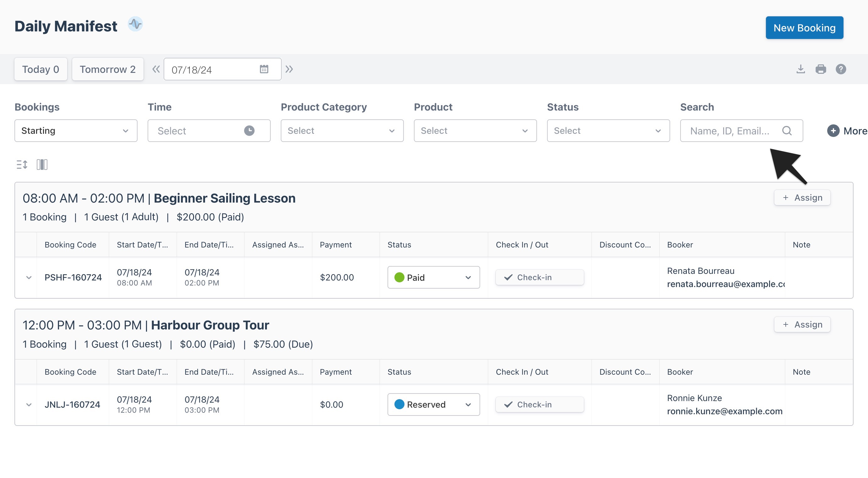Go to previous day with double-left arrows

point(156,69)
